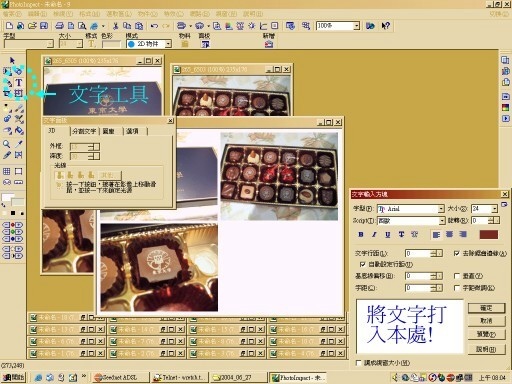This screenshot has height=384, width=512.
Task: Open the first menu in the menu bar
Action: coord(12,14)
